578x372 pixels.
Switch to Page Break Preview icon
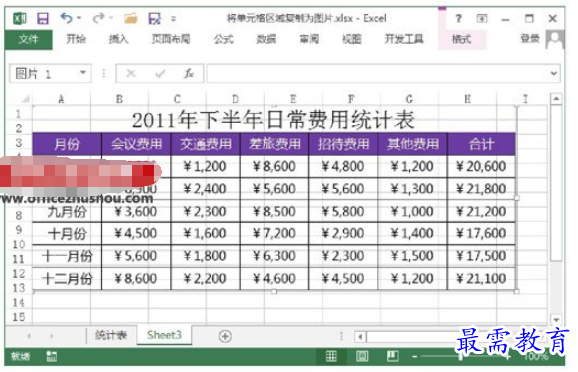(392, 356)
